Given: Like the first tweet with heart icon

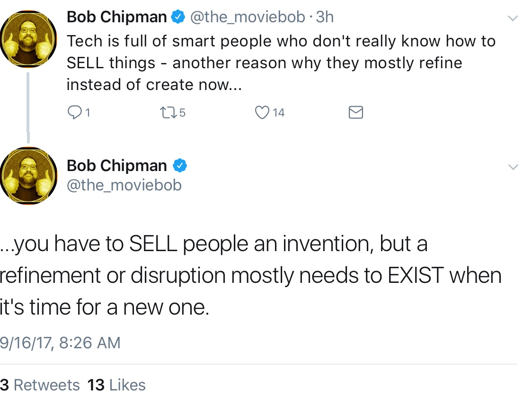Looking at the screenshot, I should (x=262, y=112).
